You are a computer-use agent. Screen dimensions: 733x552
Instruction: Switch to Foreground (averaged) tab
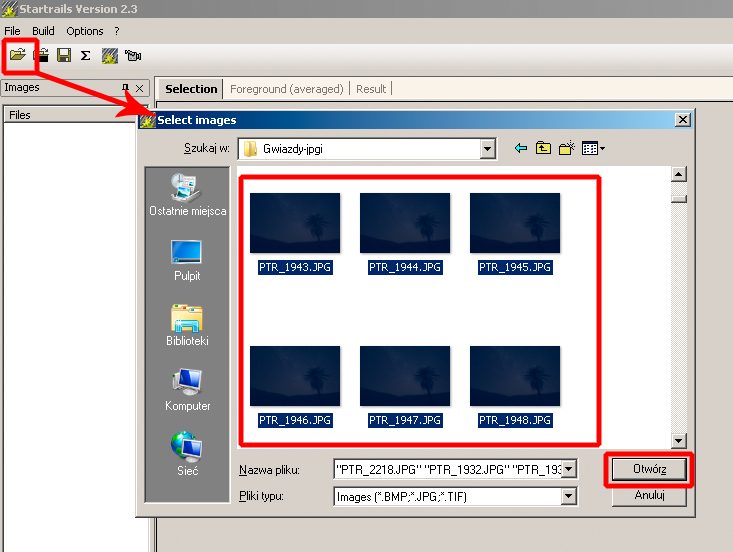[286, 89]
